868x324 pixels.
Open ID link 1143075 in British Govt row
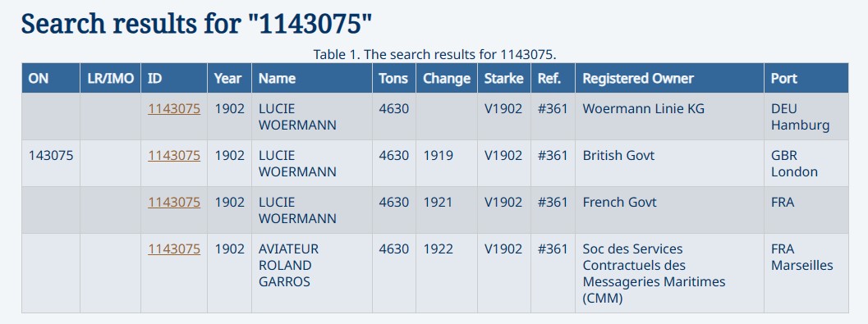[x=174, y=155]
